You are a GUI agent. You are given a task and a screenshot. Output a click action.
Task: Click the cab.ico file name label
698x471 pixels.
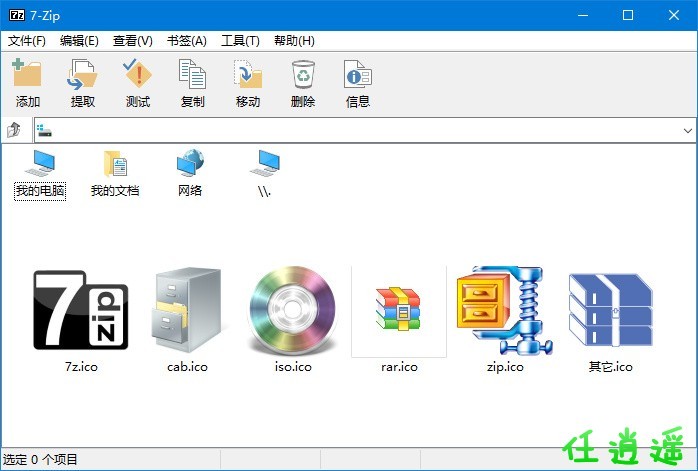point(187,367)
